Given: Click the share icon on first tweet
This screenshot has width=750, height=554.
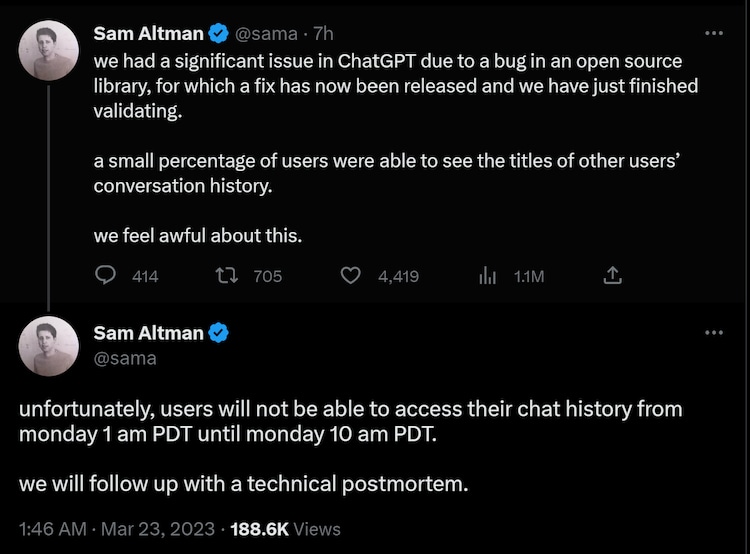Looking at the screenshot, I should point(614,275).
